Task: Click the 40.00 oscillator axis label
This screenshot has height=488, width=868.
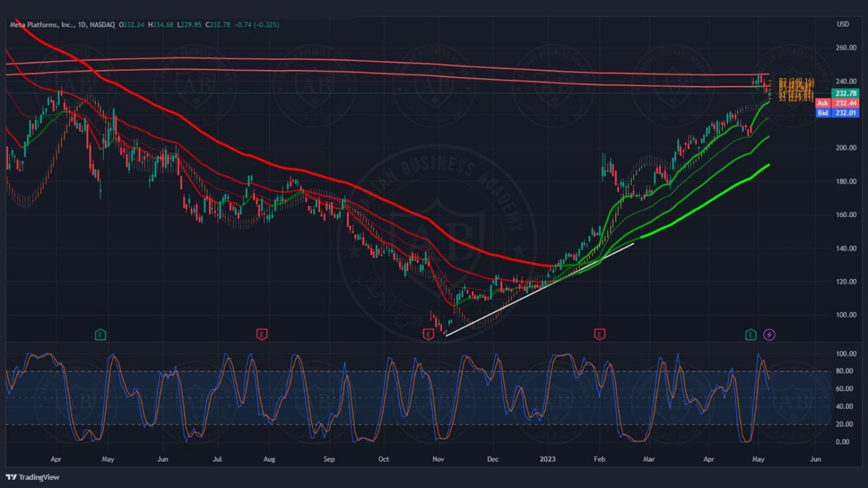Action: click(844, 406)
